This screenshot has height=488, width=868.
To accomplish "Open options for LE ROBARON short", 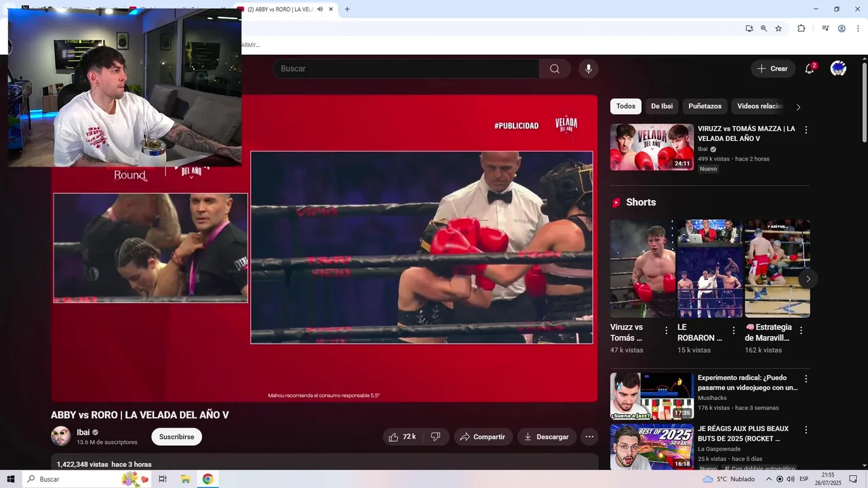I will coord(733,331).
